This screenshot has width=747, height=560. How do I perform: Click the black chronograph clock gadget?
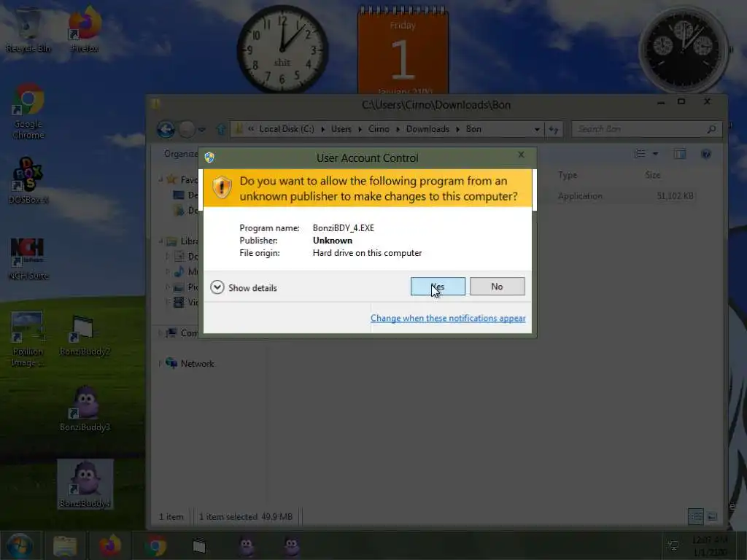point(684,49)
